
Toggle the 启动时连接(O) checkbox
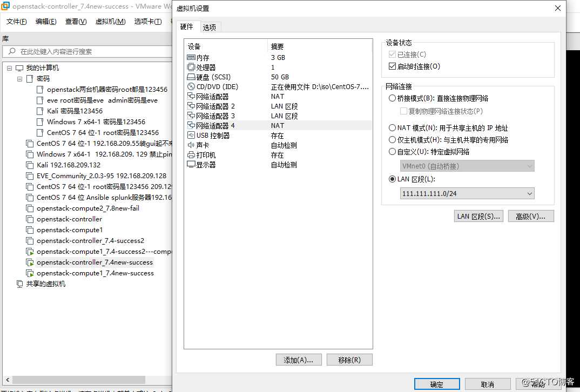click(x=393, y=66)
